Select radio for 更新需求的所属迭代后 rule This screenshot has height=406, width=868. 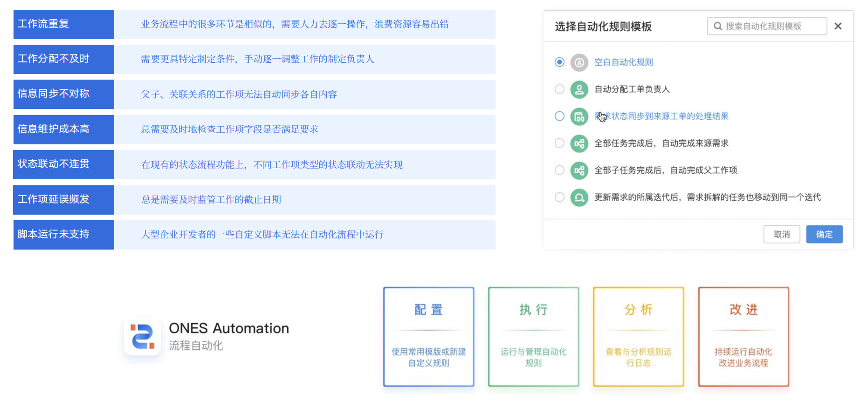[559, 197]
